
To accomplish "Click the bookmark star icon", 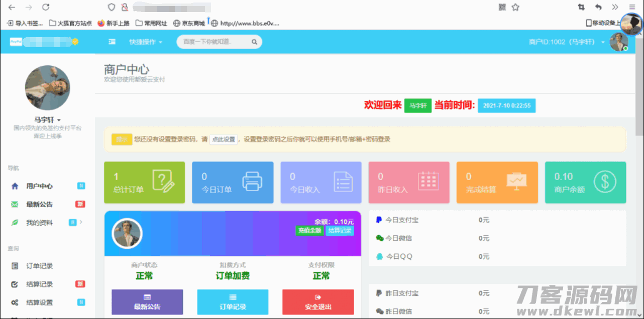I will click(515, 7).
